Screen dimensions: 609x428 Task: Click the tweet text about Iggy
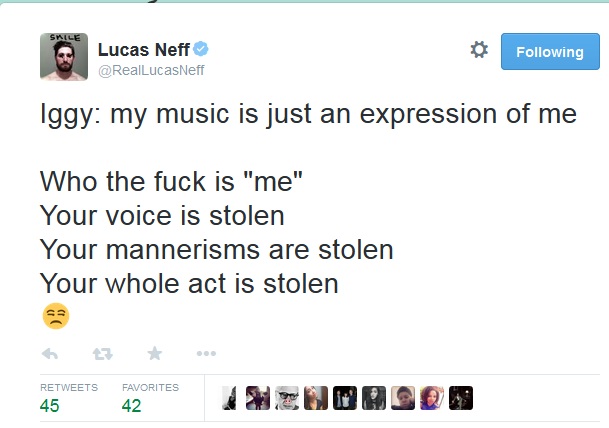[x=308, y=198]
